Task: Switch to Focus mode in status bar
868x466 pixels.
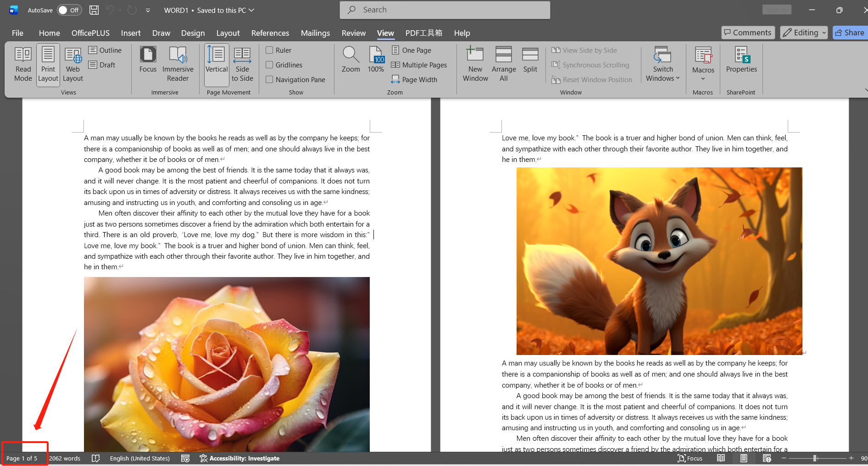Action: tap(690, 458)
